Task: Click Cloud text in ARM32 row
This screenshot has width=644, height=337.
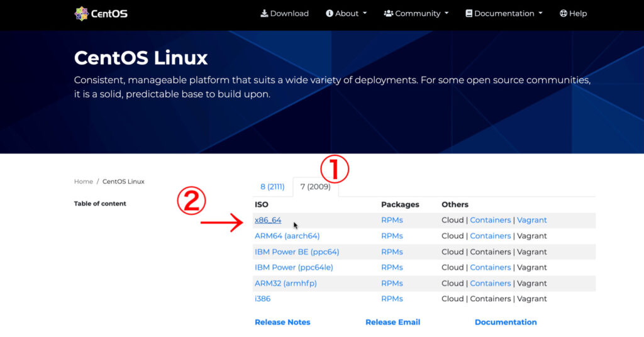Action: [453, 283]
